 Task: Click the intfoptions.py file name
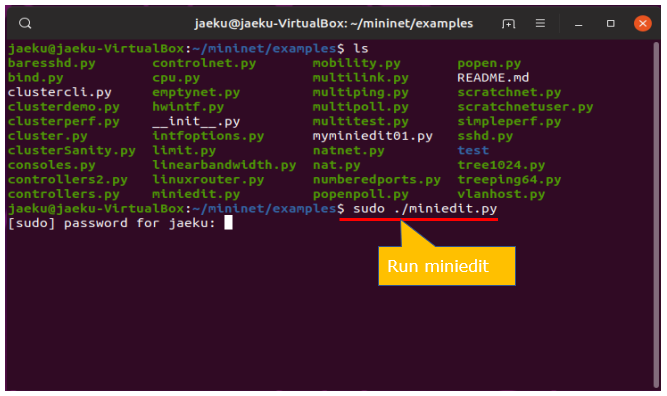click(208, 136)
